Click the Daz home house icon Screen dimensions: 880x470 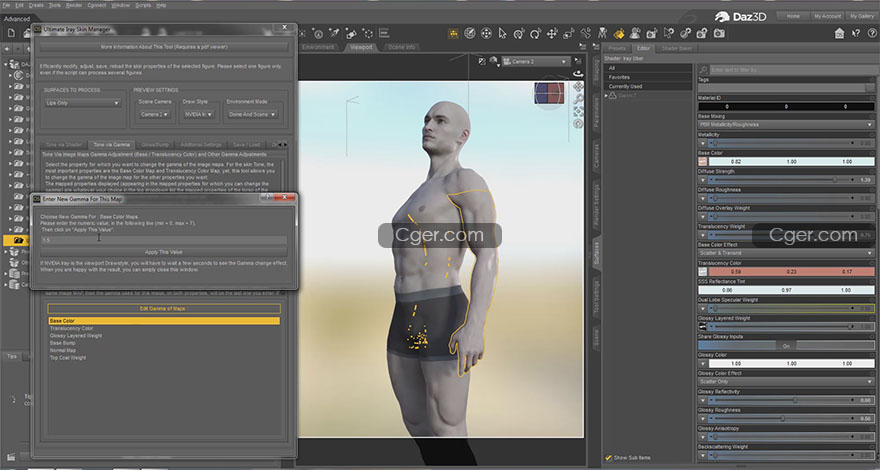point(839,34)
